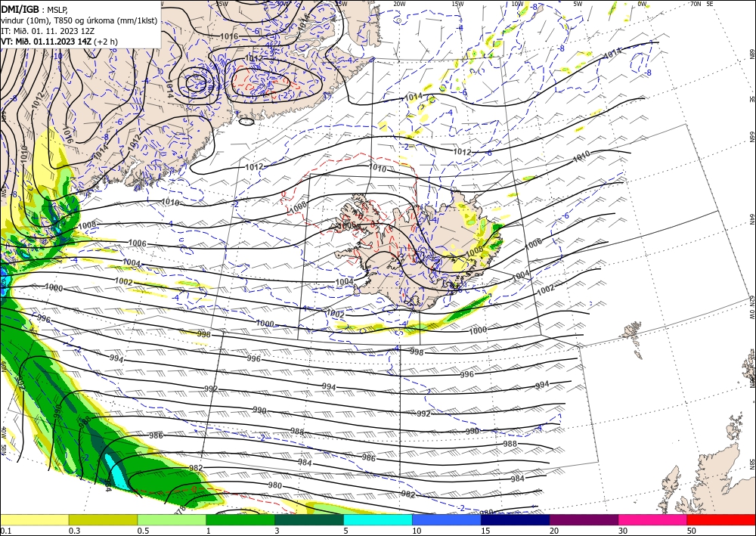Pick the blue 10 mm legend swatch
This screenshot has height=536, width=756.
(x=447, y=519)
